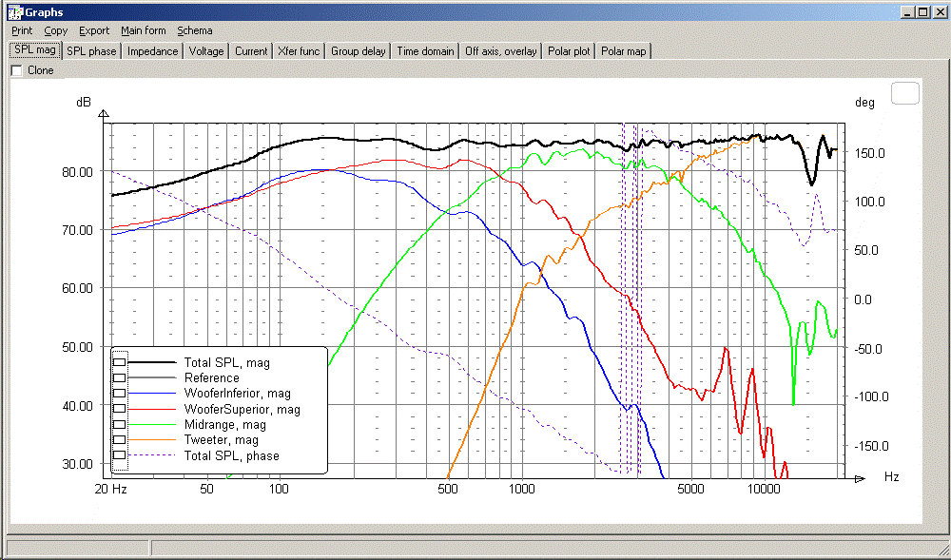Hide the WooferInferior, mag curve in the legend
The width and height of the screenshot is (951, 560).
pyautogui.click(x=120, y=394)
